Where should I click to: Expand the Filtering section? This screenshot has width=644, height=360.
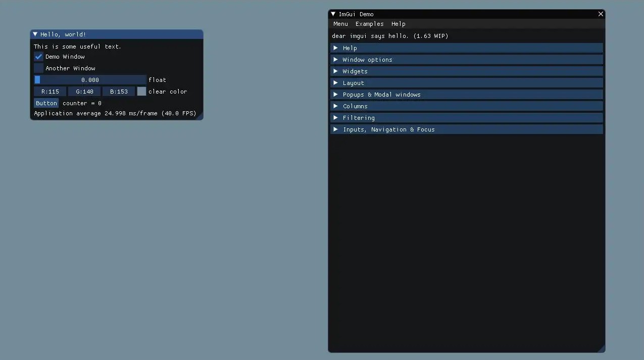coord(467,118)
